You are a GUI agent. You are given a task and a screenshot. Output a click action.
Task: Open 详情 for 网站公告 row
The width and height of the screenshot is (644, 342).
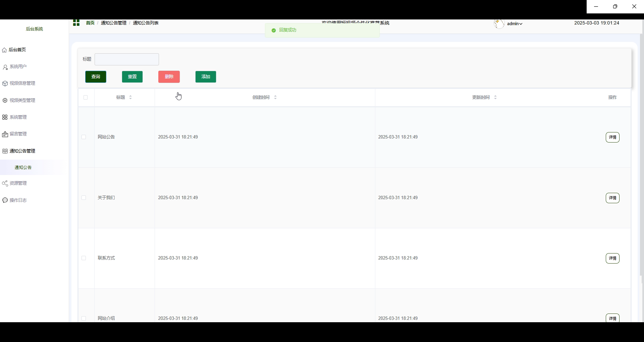pyautogui.click(x=612, y=137)
